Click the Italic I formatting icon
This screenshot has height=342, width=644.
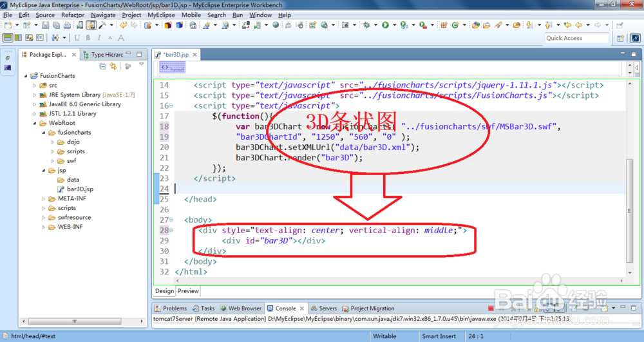click(x=99, y=38)
